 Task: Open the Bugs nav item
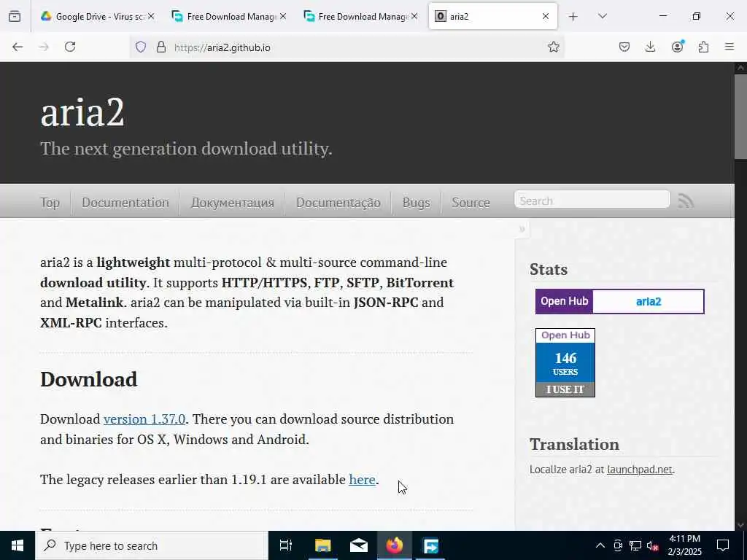[x=416, y=203]
